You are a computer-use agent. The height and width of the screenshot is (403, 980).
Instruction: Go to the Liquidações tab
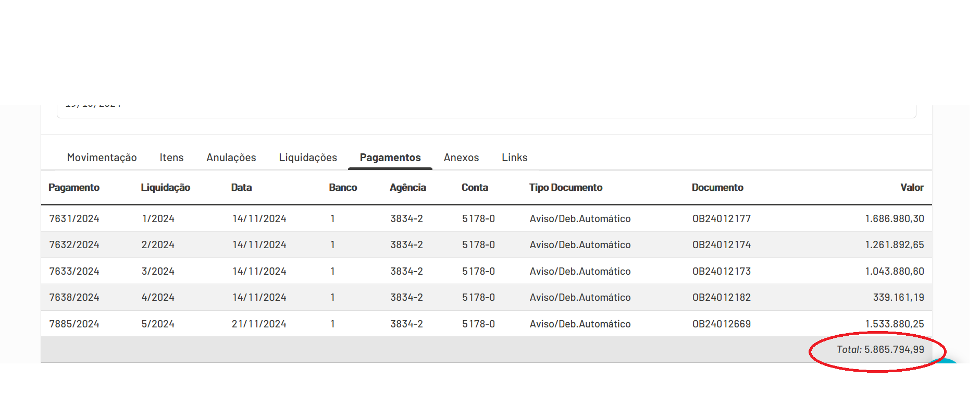308,157
